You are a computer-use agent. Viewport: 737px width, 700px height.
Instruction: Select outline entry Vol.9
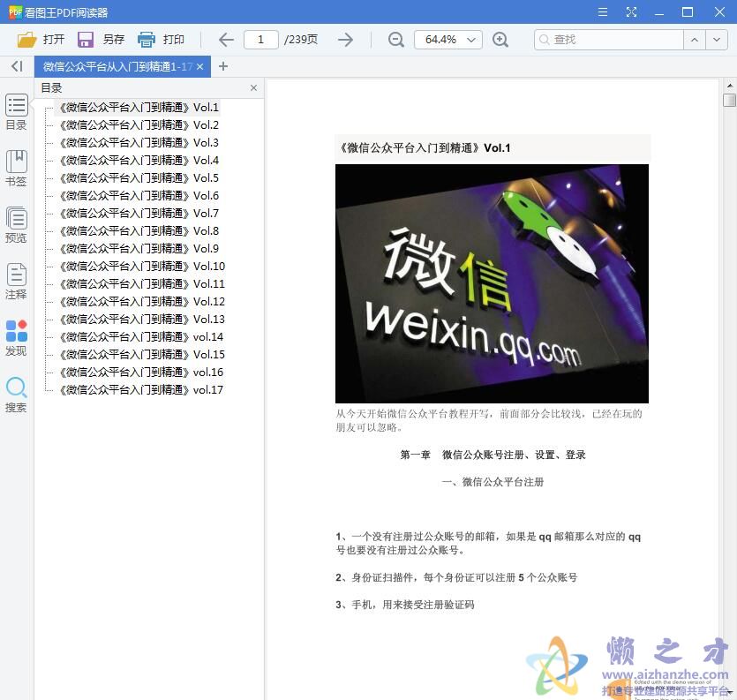pyautogui.click(x=139, y=249)
